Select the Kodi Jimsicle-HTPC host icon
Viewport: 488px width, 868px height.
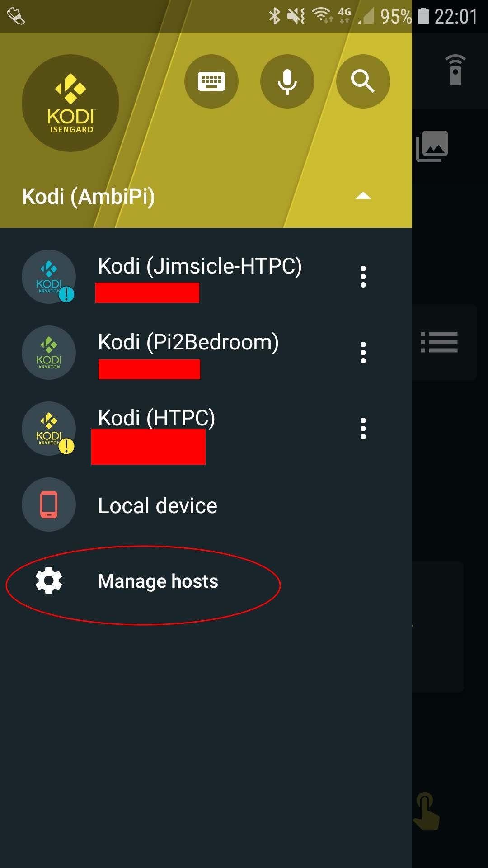(48, 277)
